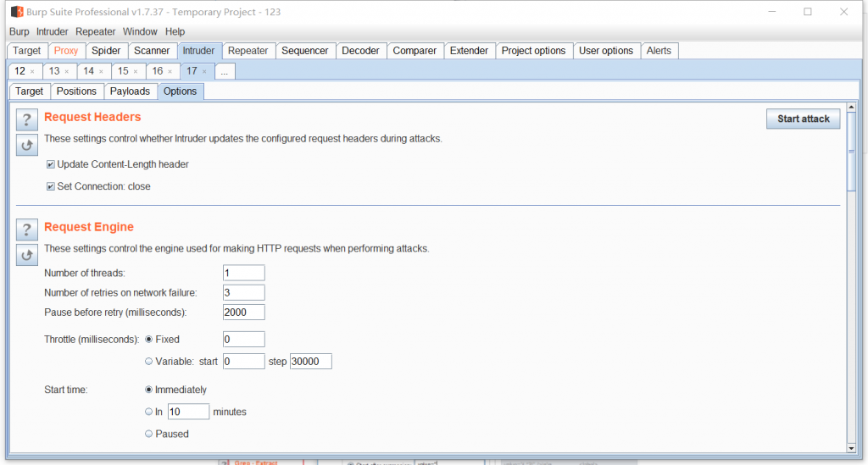This screenshot has height=465, width=868.
Task: Restore defaults for Request Engine section
Action: click(26, 254)
